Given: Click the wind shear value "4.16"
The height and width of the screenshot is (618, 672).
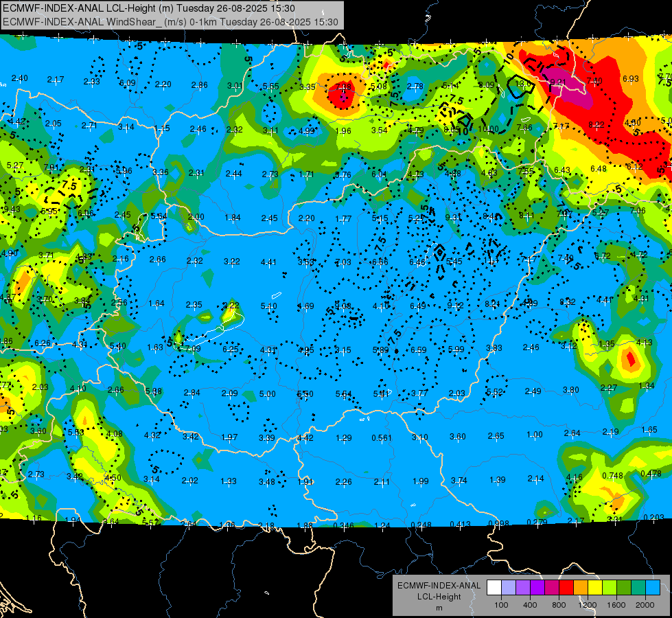Looking at the screenshot, I should [x=574, y=477].
